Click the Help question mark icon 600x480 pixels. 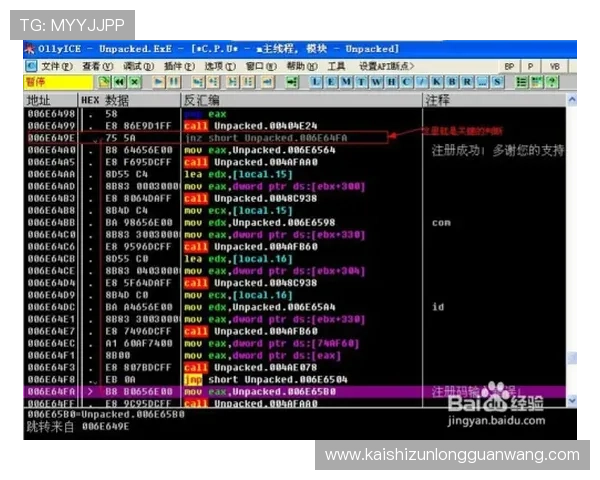click(x=552, y=82)
